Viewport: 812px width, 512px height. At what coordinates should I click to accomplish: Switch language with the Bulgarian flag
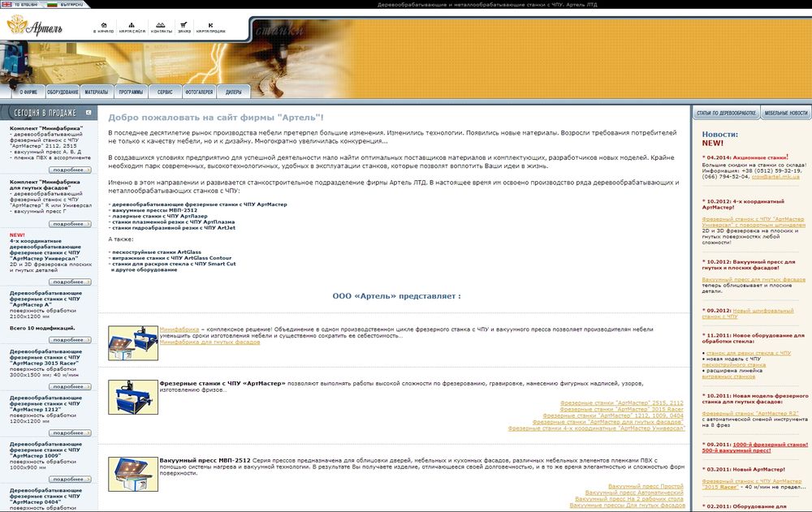tap(52, 4)
